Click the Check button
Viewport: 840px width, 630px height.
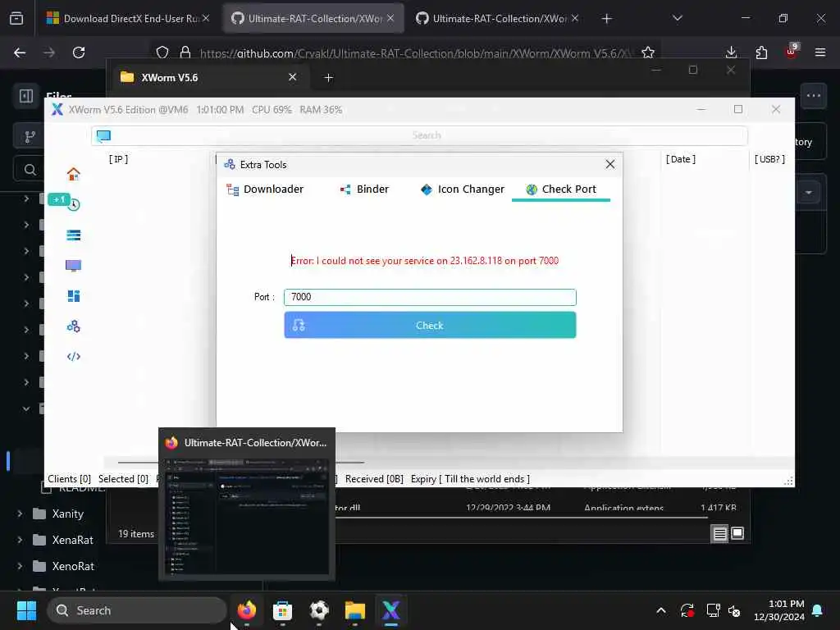(430, 325)
